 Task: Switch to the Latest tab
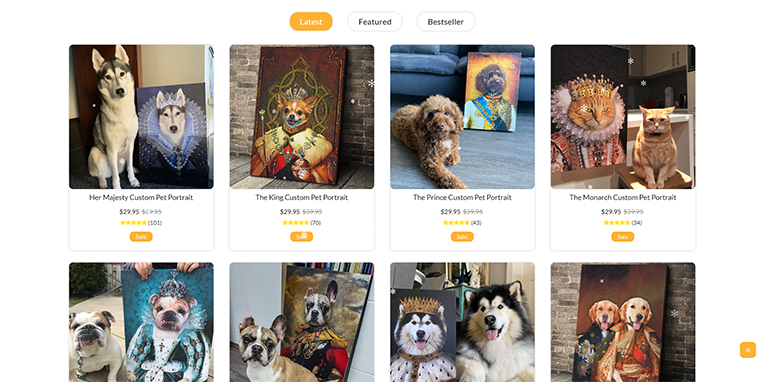(311, 21)
